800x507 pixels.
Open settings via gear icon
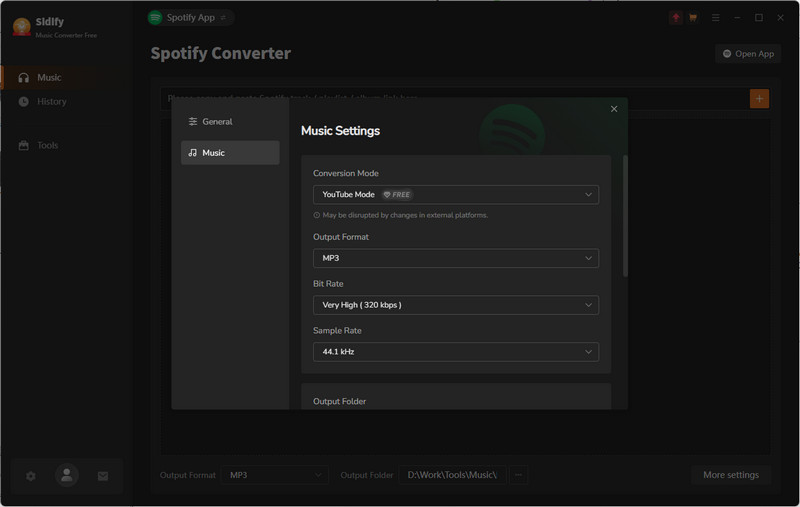pos(31,476)
